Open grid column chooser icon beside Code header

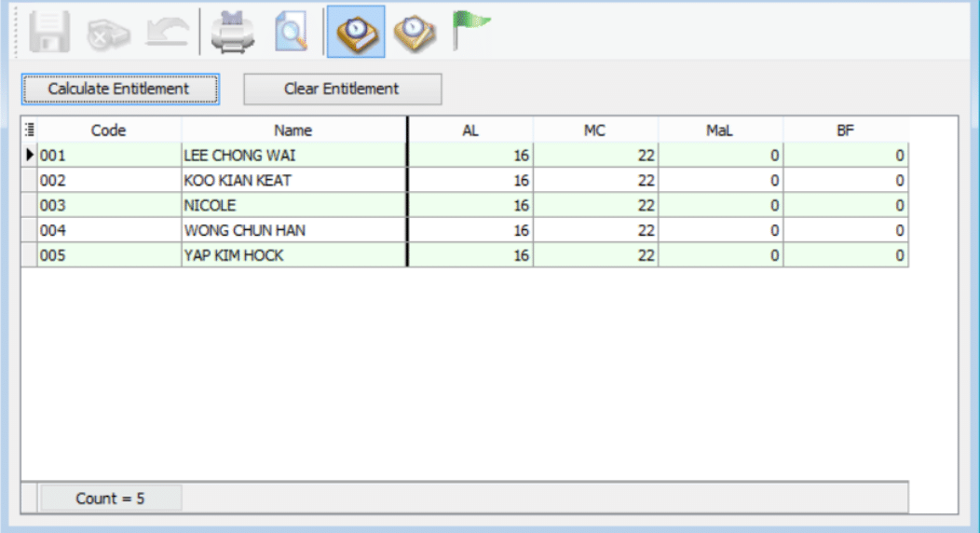(29, 130)
